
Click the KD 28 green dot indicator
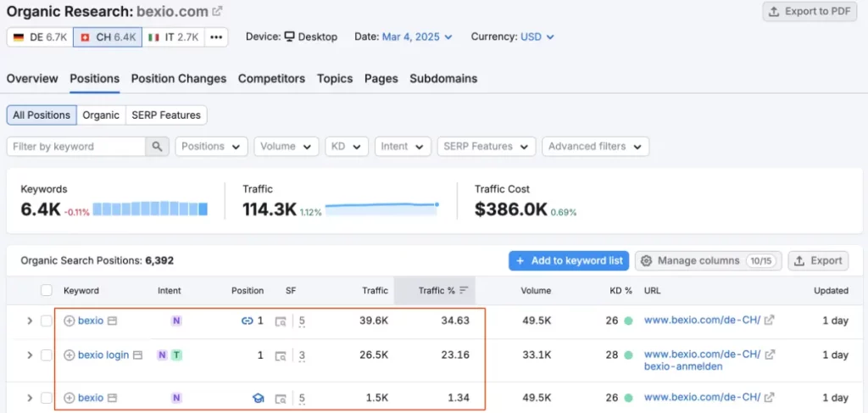[x=628, y=354]
